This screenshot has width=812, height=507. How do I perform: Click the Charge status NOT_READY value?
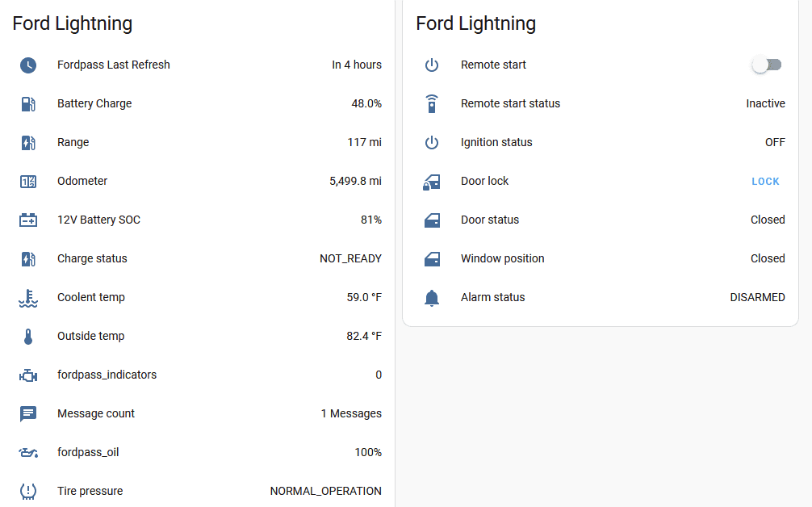tap(350, 259)
